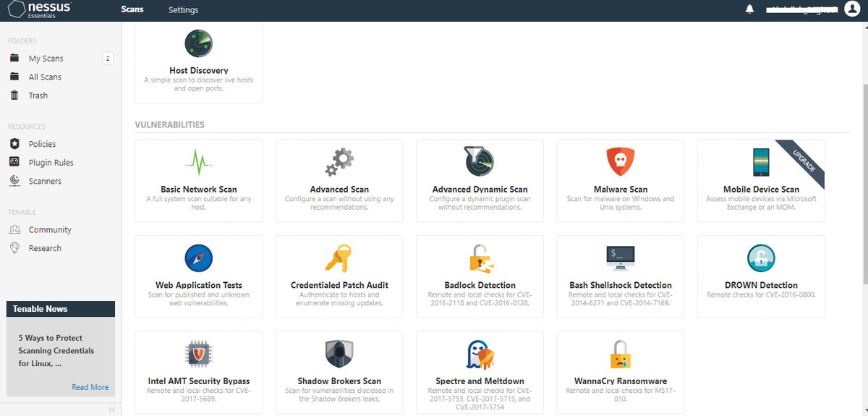The image size is (868, 416).
Task: Click the Research lightbulb icon
Action: pyautogui.click(x=14, y=248)
